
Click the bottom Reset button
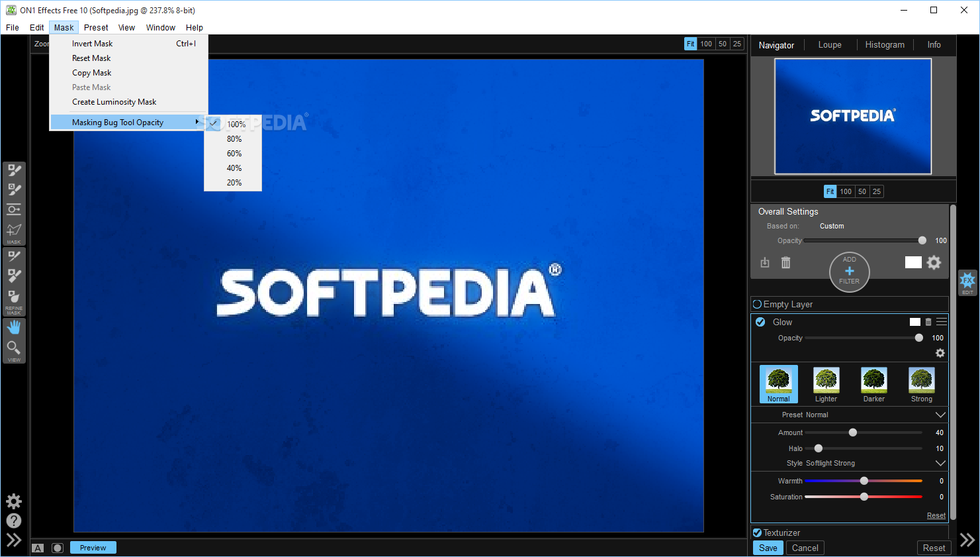pyautogui.click(x=934, y=548)
